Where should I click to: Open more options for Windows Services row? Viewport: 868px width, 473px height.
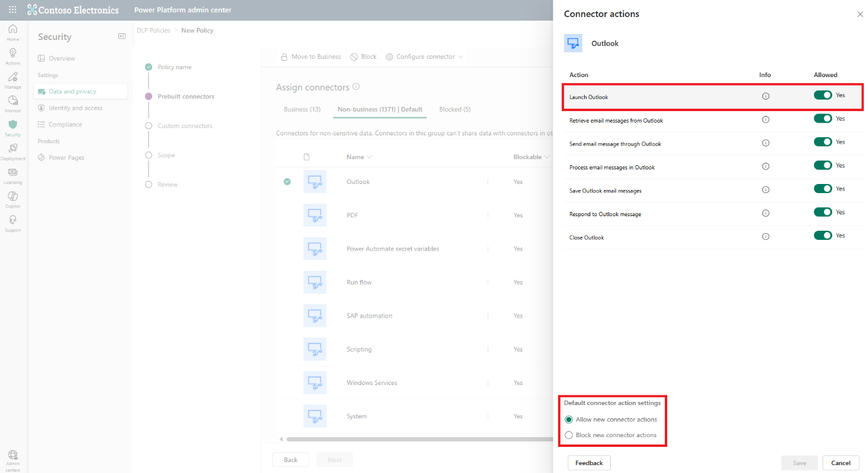(x=488, y=383)
